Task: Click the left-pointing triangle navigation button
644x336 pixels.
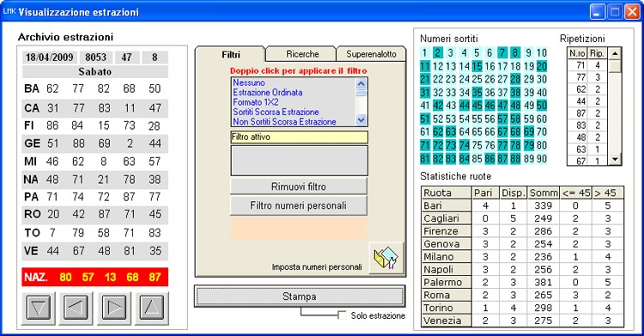Action: [x=76, y=307]
